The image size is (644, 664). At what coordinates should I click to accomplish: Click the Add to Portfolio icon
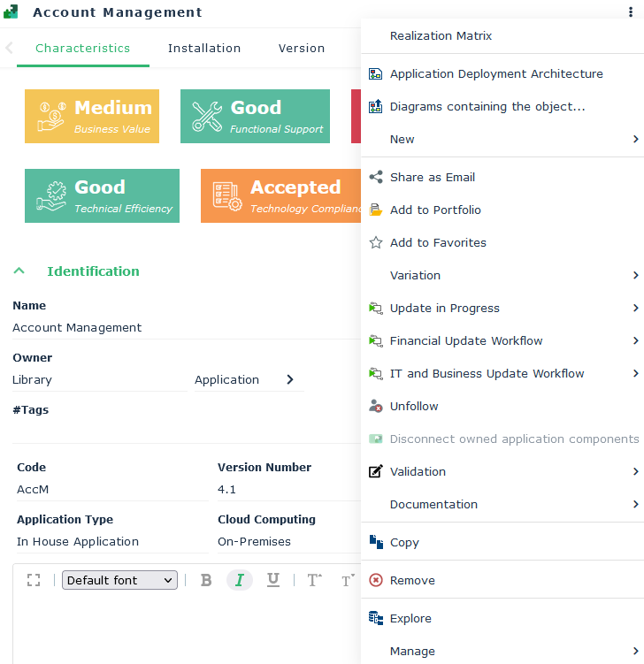tap(375, 210)
